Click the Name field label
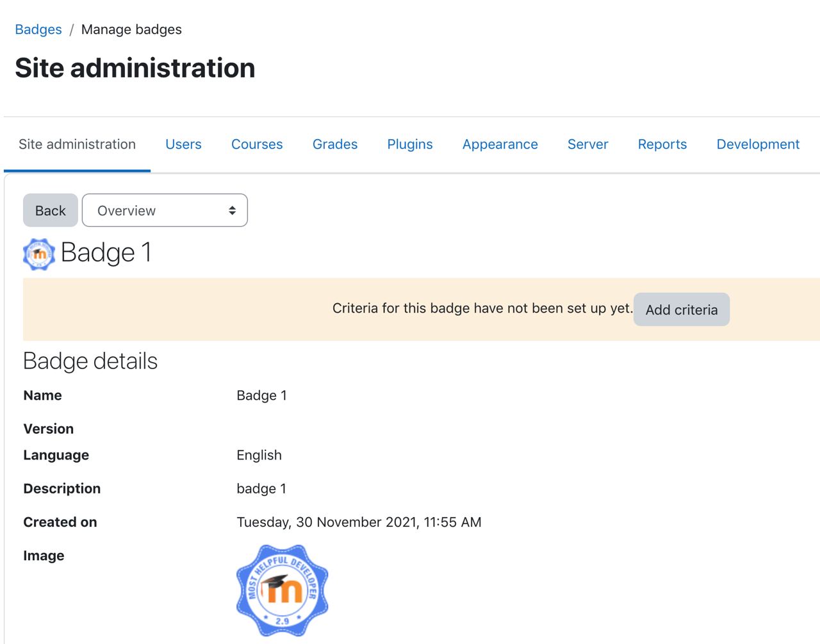Screen dimensions: 820x644 pos(43,395)
